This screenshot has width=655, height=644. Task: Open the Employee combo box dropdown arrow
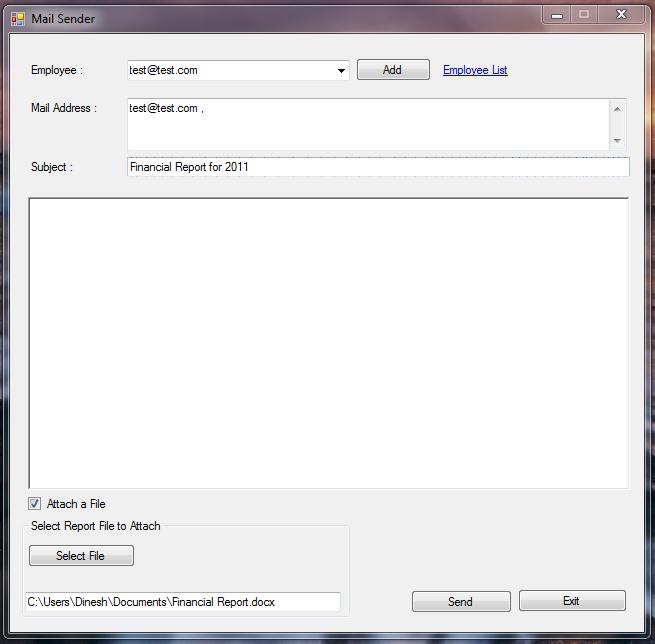click(x=341, y=71)
